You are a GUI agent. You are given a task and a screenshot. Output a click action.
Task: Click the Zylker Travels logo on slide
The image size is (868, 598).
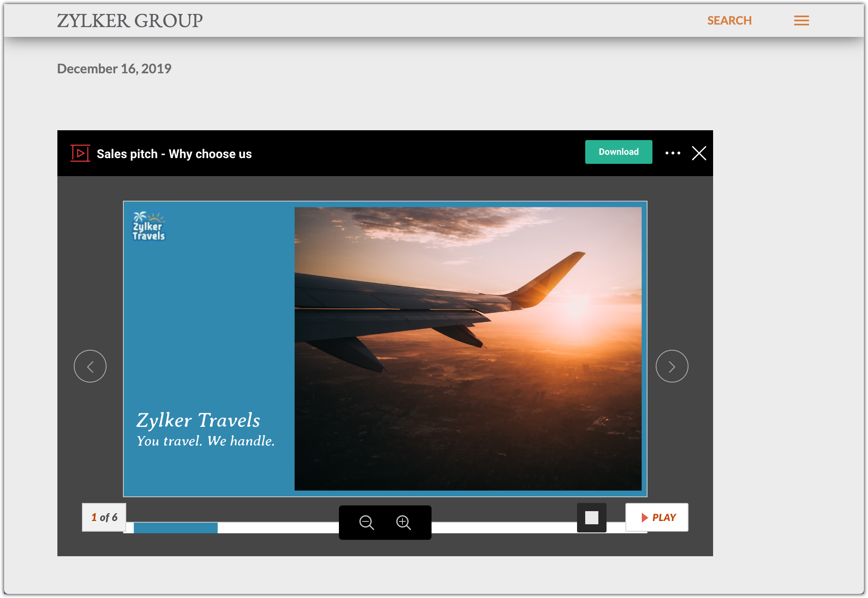click(x=148, y=226)
